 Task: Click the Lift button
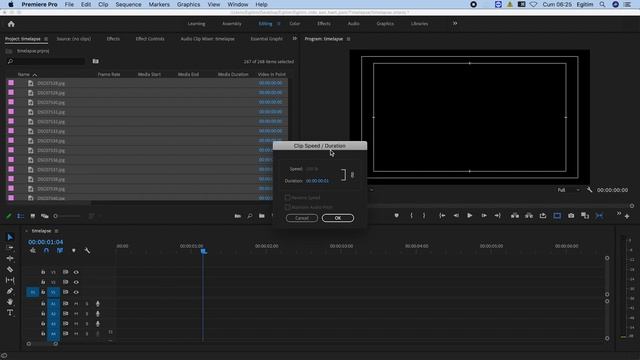(x=515, y=216)
